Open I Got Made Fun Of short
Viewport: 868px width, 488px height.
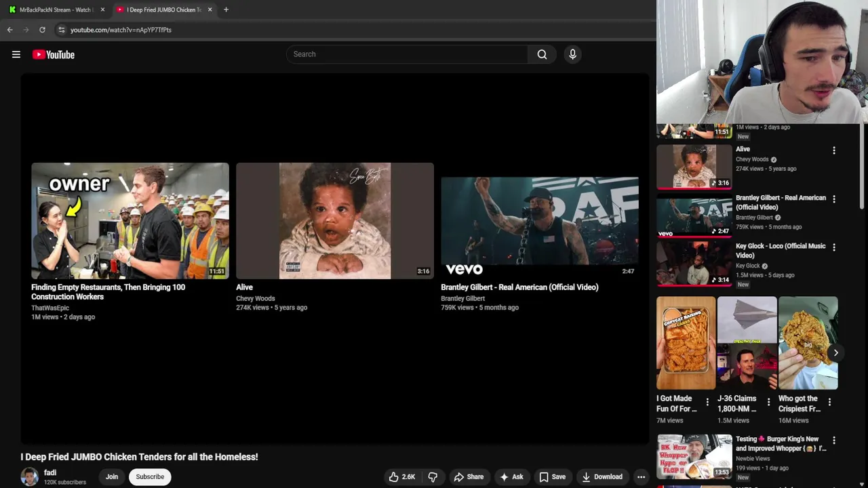(x=686, y=343)
